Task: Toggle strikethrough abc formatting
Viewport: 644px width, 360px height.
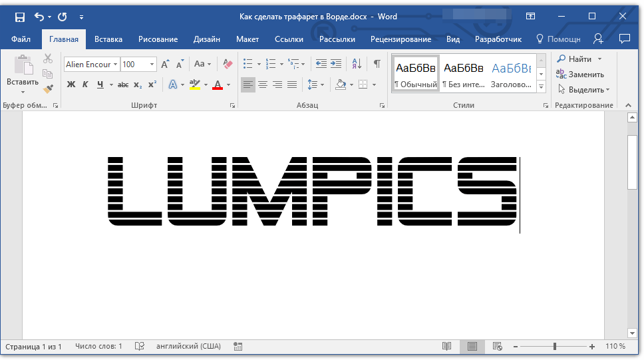Action: (123, 85)
